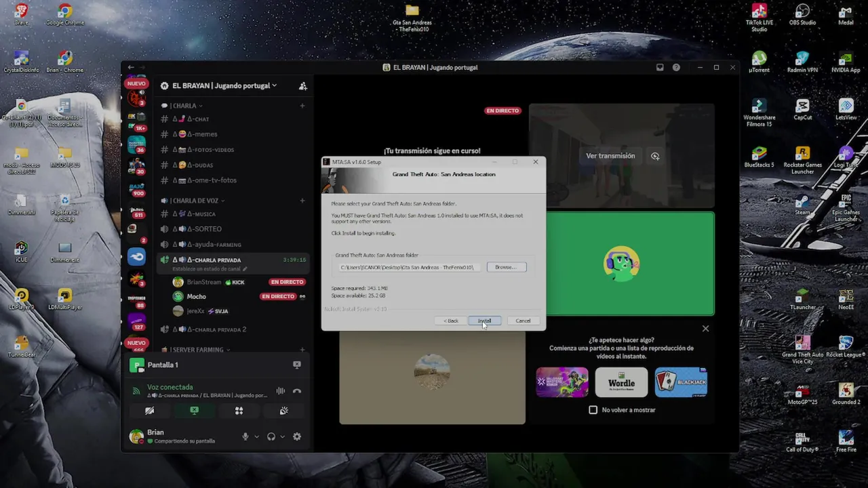Open the ome-tv-fotos channel

[233, 180]
